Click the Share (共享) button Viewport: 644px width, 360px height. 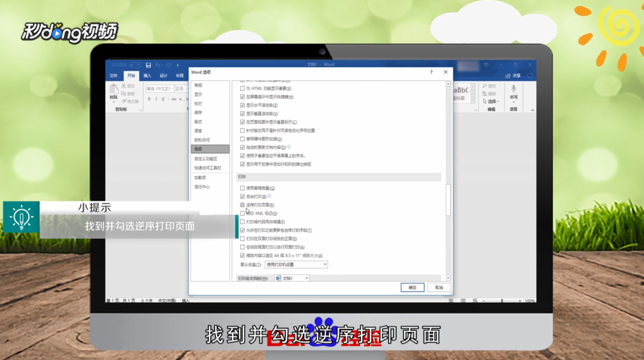[513, 76]
